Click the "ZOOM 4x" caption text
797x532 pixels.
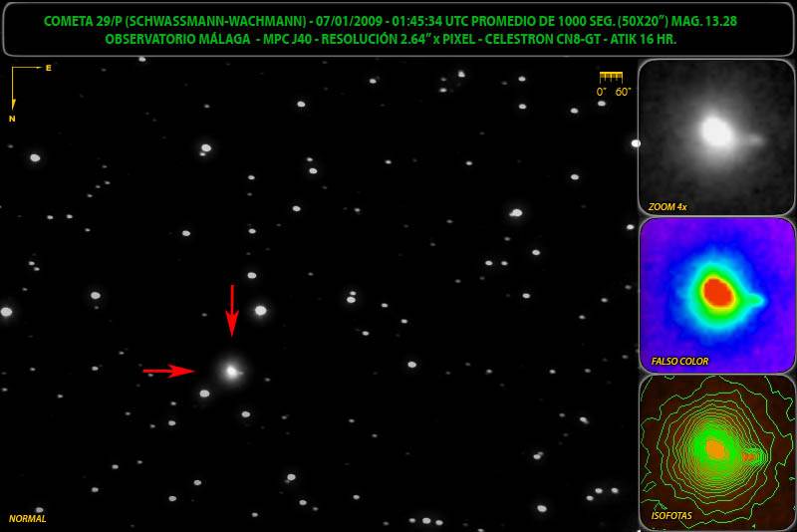(x=667, y=207)
